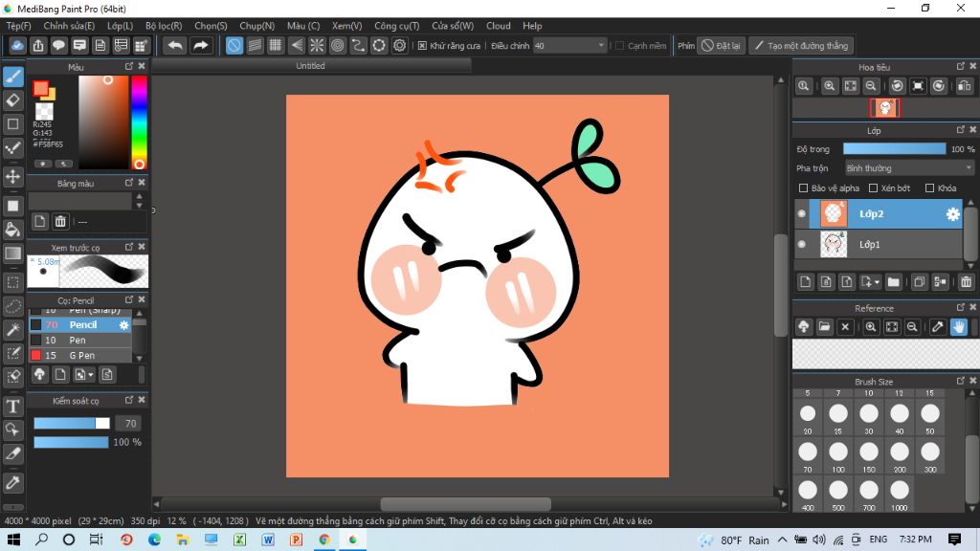Hide the Lớp1 layer visibility dot
The width and height of the screenshot is (980, 551).
pos(802,244)
